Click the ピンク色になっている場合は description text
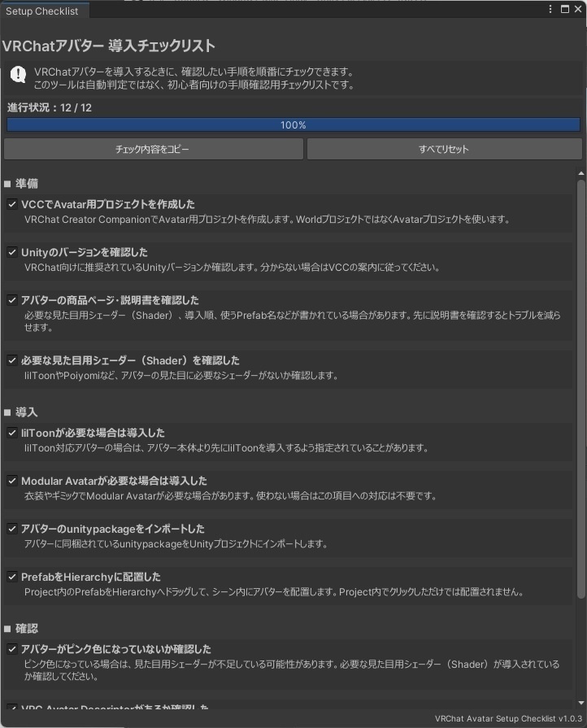The height and width of the screenshot is (728, 587). coord(293,670)
